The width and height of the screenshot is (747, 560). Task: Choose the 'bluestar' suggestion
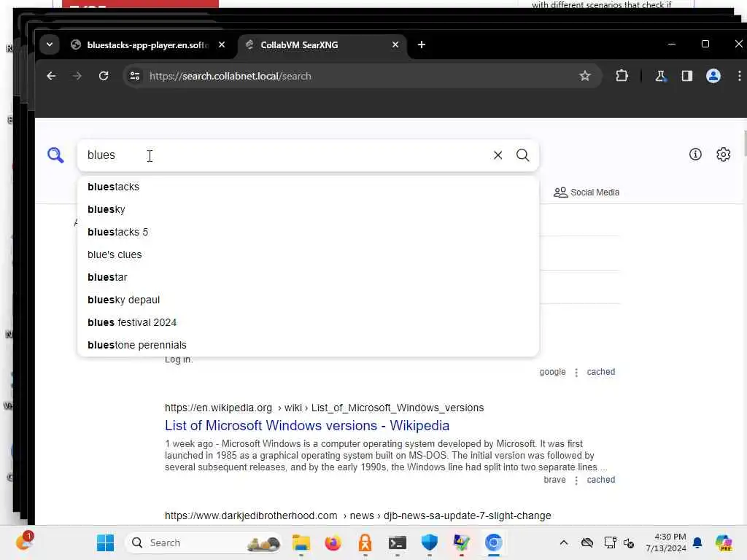[308, 278]
